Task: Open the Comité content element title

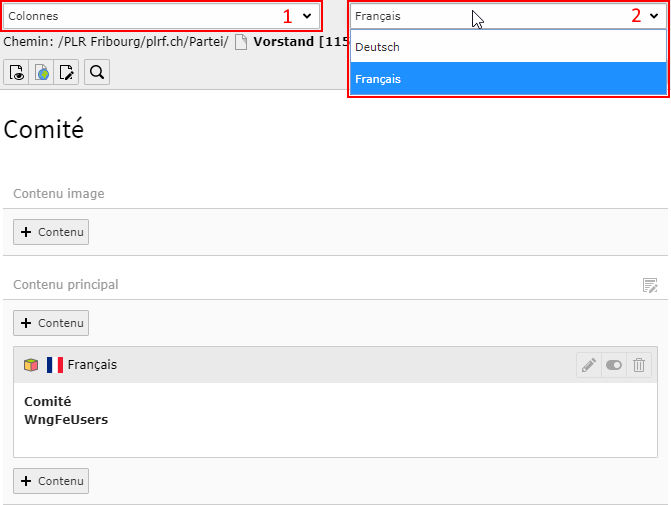Action: (x=47, y=402)
